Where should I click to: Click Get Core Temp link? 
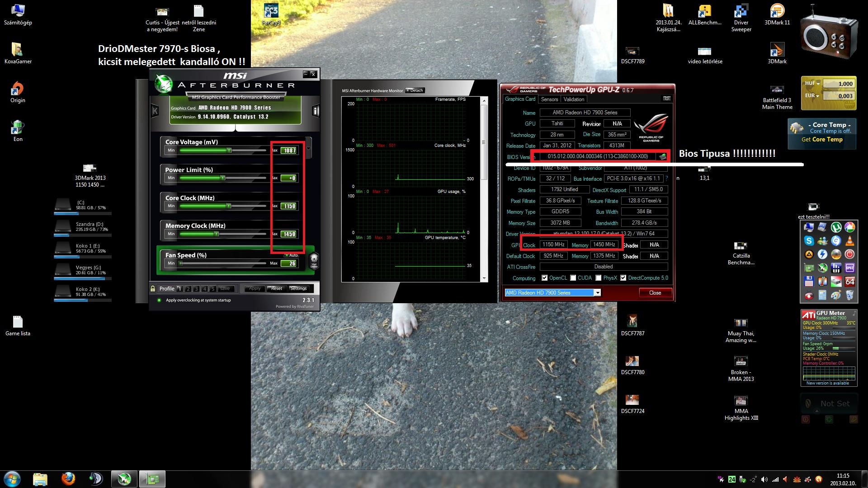[822, 139]
